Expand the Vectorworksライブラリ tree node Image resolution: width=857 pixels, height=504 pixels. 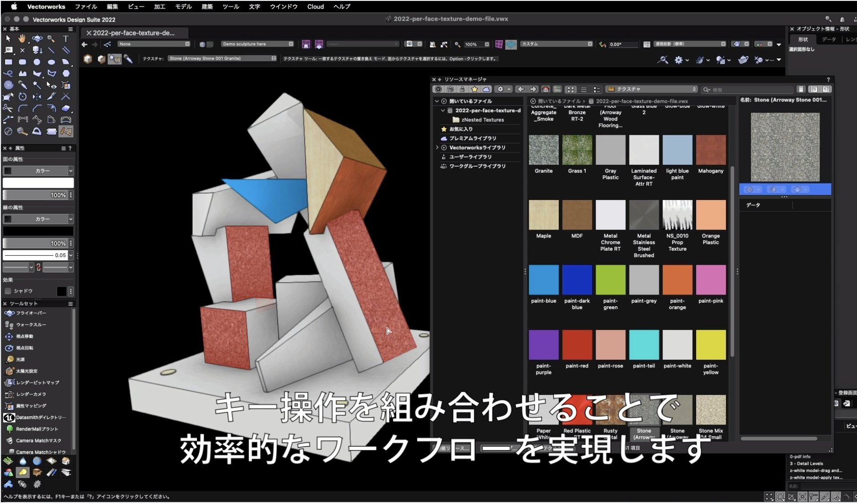(x=437, y=147)
